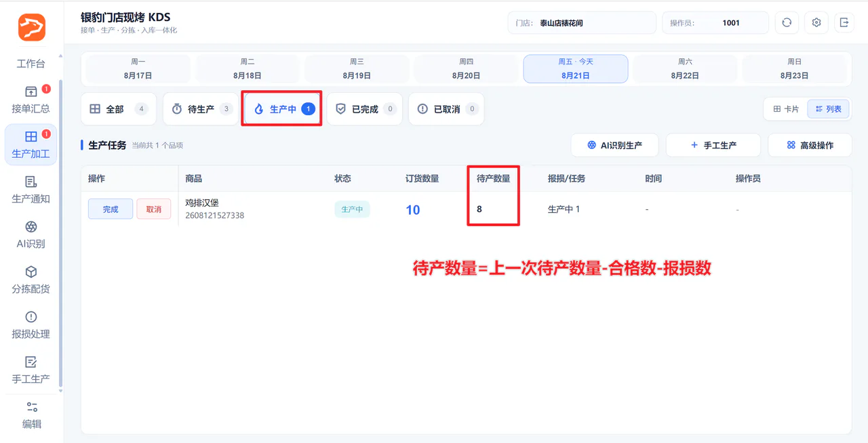Click 商品 column header
This screenshot has width=868, height=443.
[194, 179]
